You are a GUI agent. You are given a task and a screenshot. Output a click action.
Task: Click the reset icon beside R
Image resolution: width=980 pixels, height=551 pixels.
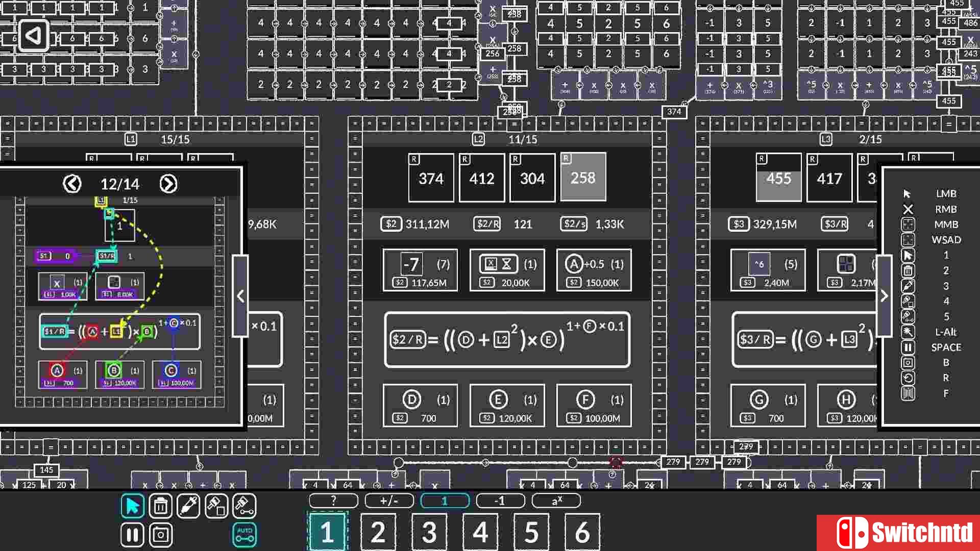click(x=908, y=378)
